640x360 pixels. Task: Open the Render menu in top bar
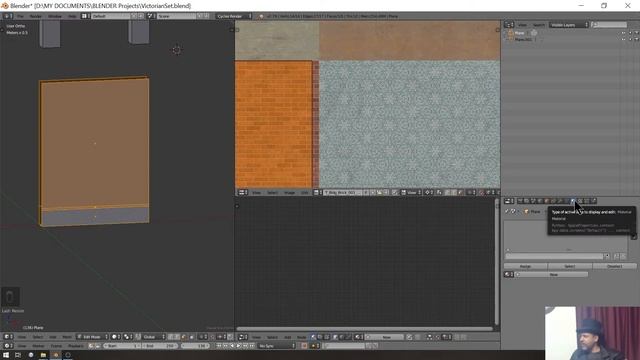tap(36, 16)
